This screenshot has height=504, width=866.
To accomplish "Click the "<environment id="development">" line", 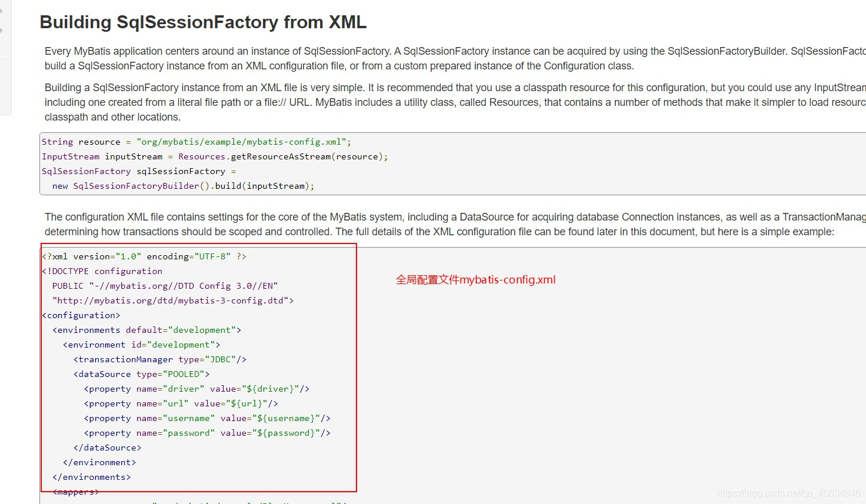I will (142, 345).
